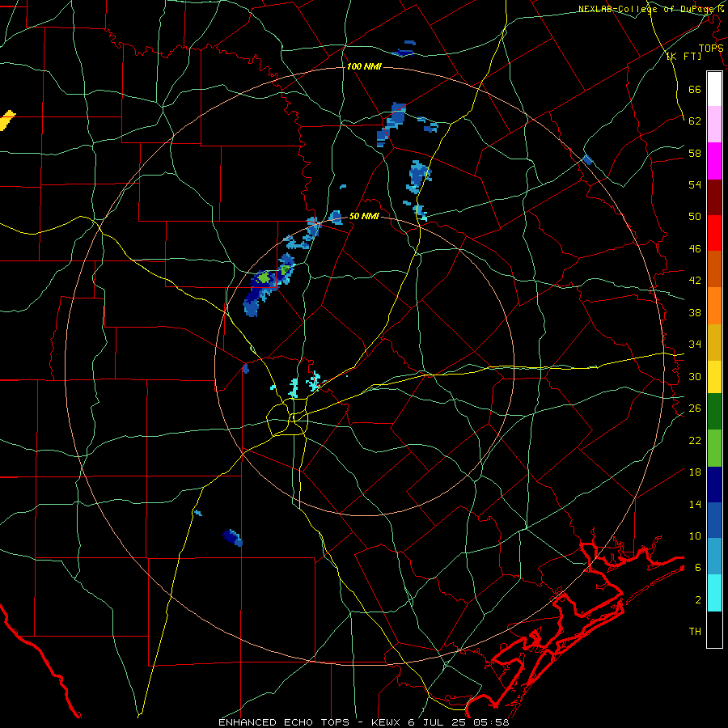This screenshot has height=728, width=728.
Task: Click the 100 NMI range ring label
Action: (x=364, y=67)
